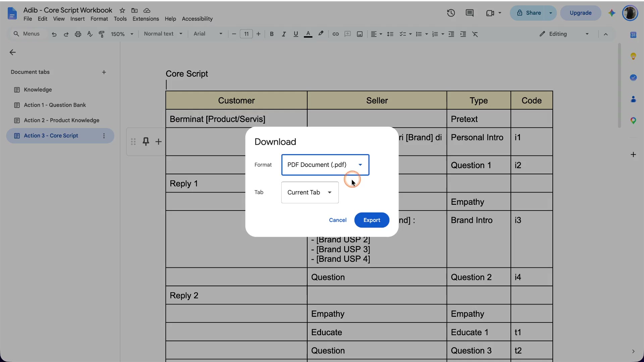Toggle bold formatting
The image size is (644, 362).
(x=272, y=34)
